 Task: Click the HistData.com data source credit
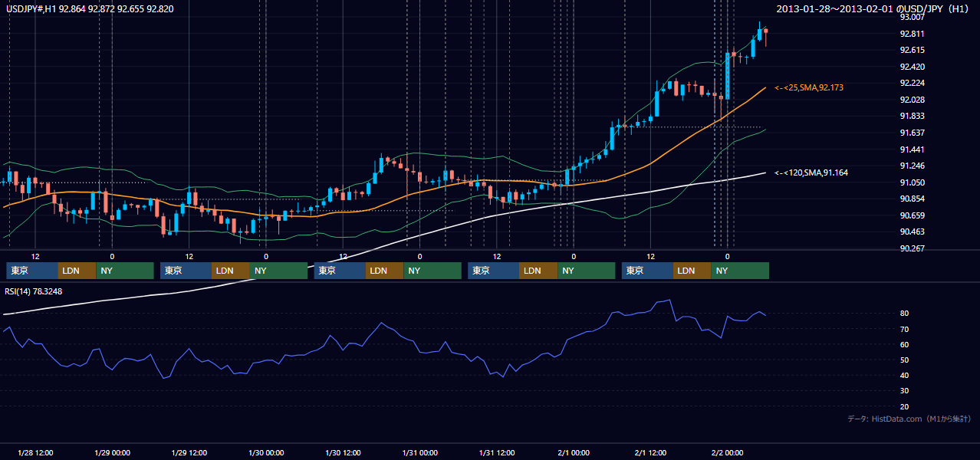pyautogui.click(x=909, y=419)
